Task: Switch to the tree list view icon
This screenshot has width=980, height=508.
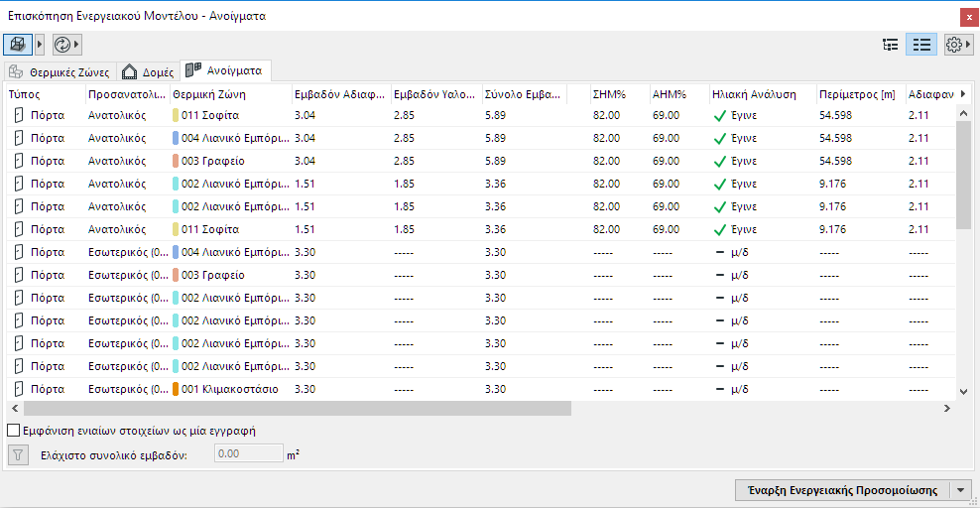Action: click(x=890, y=45)
